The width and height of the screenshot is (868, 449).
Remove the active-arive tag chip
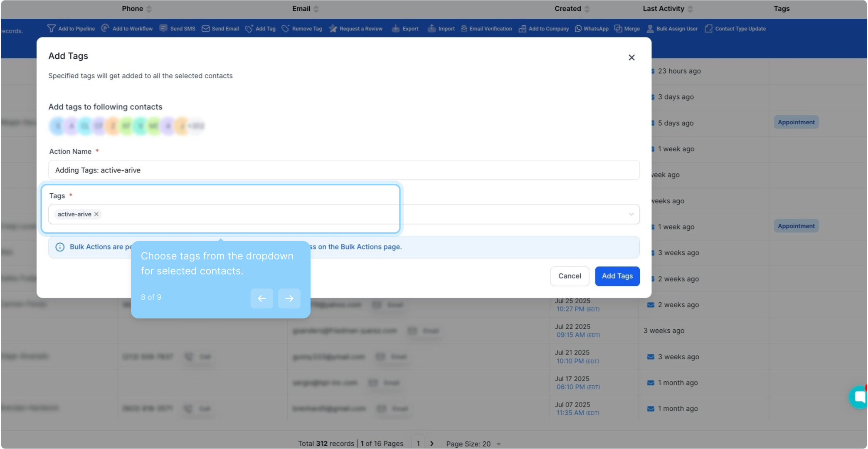[x=96, y=214]
